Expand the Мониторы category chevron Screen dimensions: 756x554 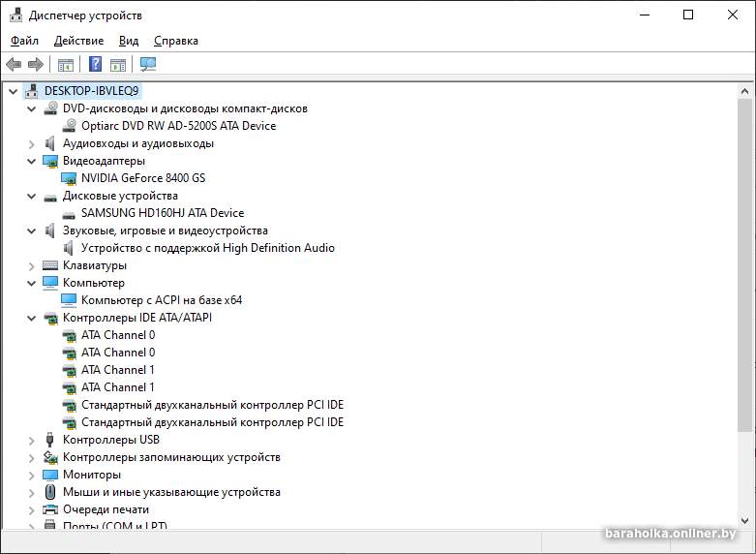(31, 476)
